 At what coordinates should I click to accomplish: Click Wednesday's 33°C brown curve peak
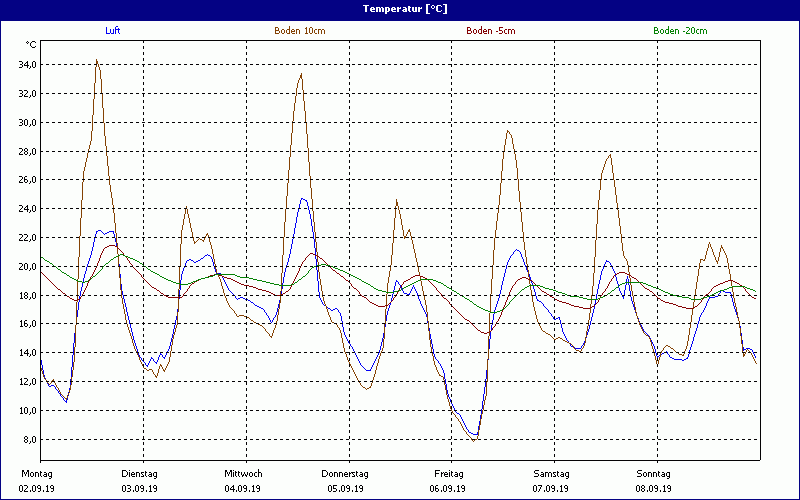301,74
